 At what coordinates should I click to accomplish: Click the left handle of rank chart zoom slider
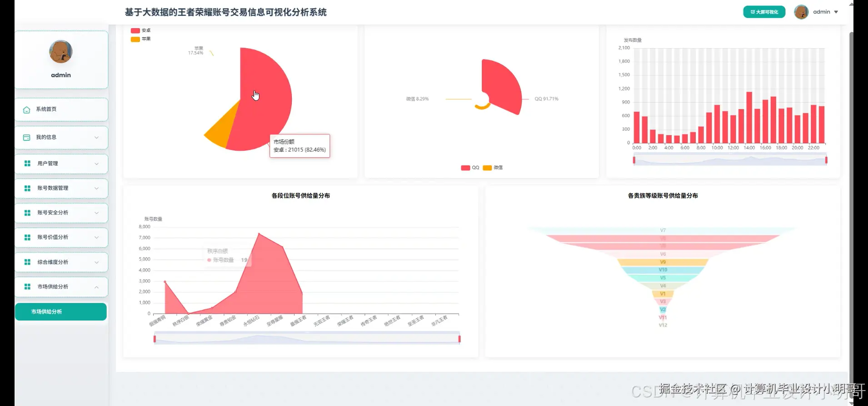(155, 339)
